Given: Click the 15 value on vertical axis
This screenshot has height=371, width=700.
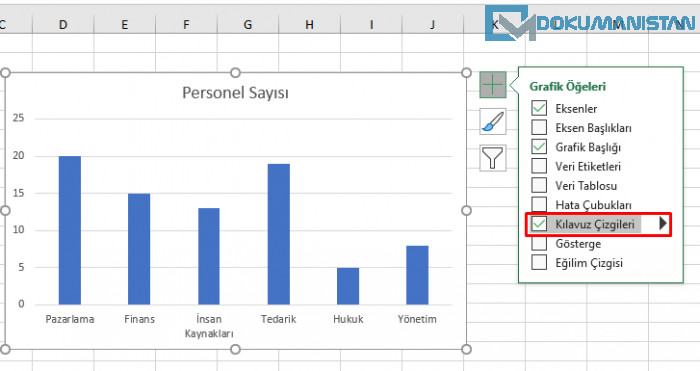Looking at the screenshot, I should coord(18,193).
